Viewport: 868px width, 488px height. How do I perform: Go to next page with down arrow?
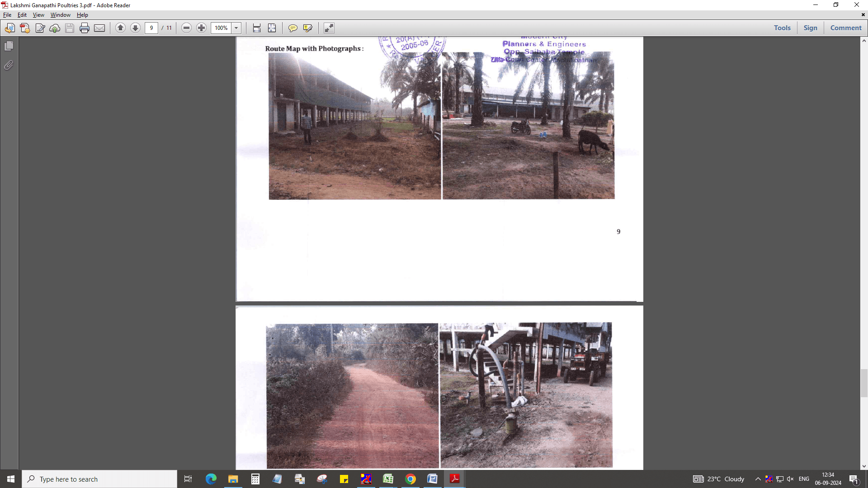[x=135, y=28]
